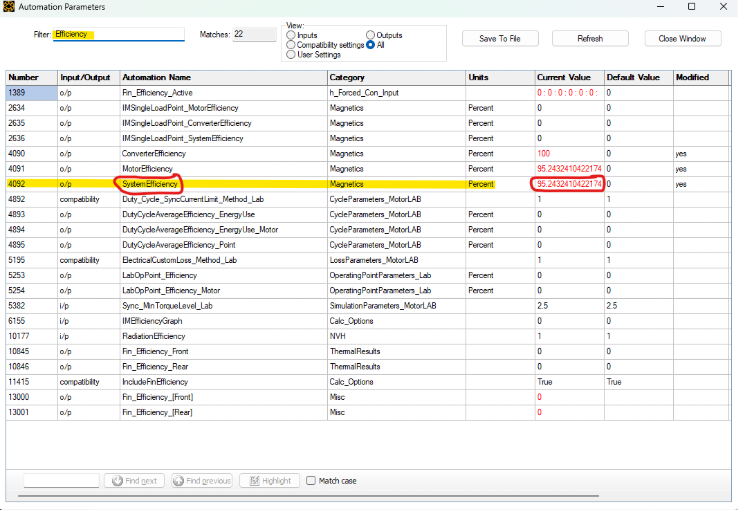Click the Save To File button

499,38
